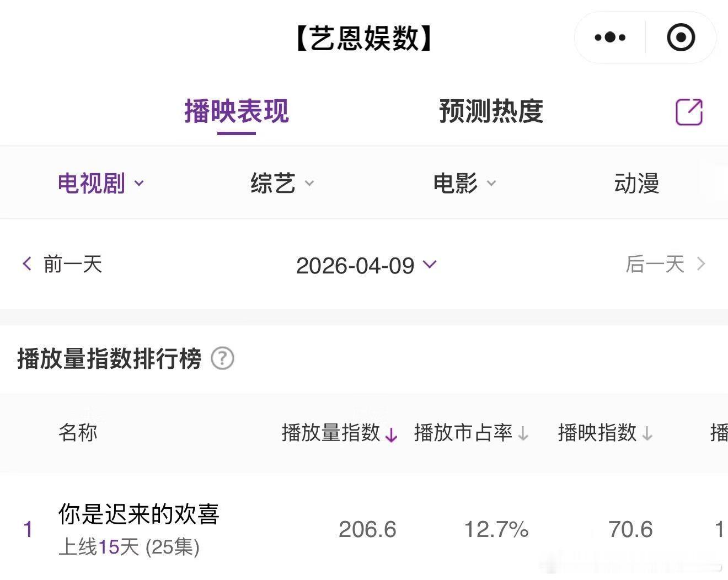Go to 后一天 next day
Viewport: 728px width, 580px height.
point(655,264)
